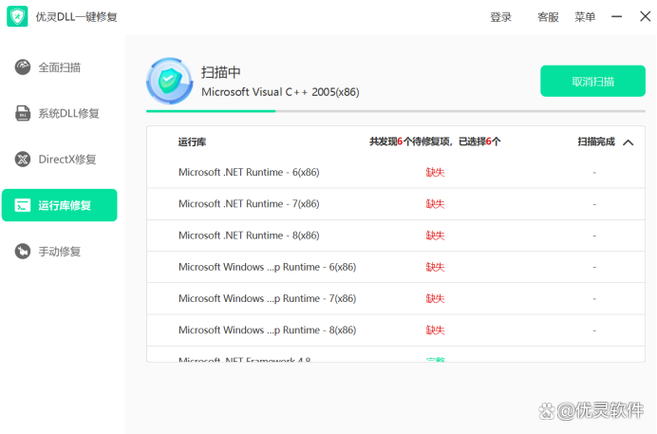
Task: Select the 系统DLL修复 file icon
Action: (x=23, y=113)
